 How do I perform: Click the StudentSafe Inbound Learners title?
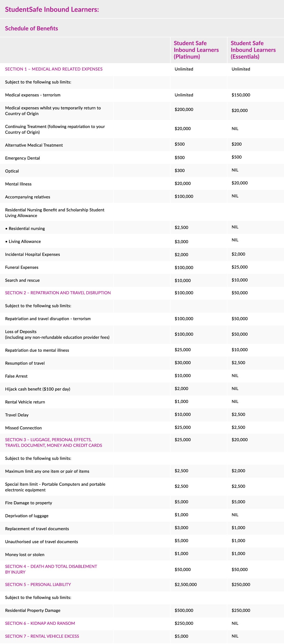click(52, 10)
